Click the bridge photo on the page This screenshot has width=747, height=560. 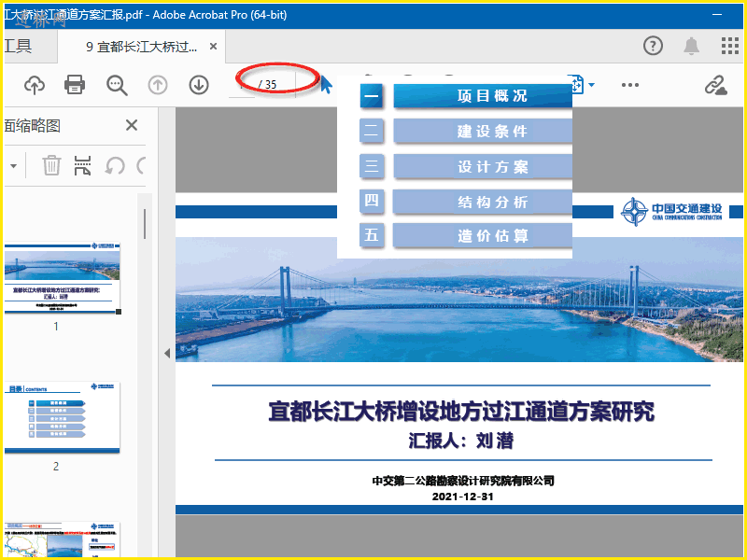458,299
